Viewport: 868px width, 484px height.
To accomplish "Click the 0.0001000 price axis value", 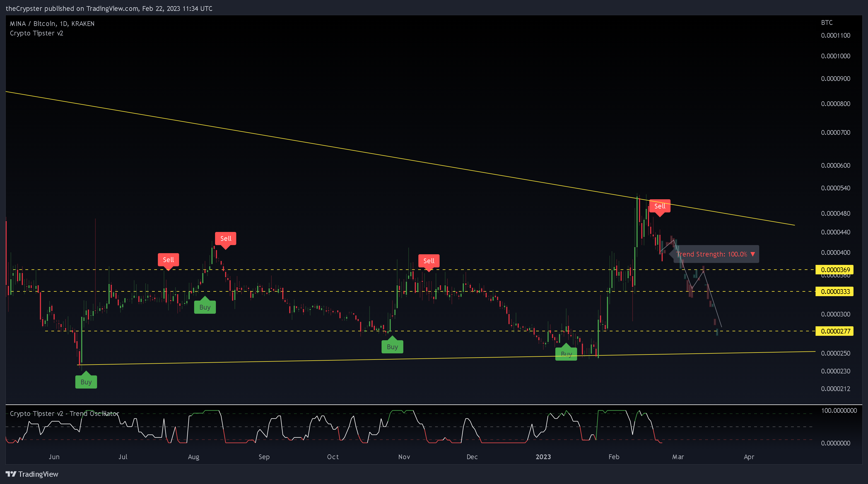I will tap(835, 56).
